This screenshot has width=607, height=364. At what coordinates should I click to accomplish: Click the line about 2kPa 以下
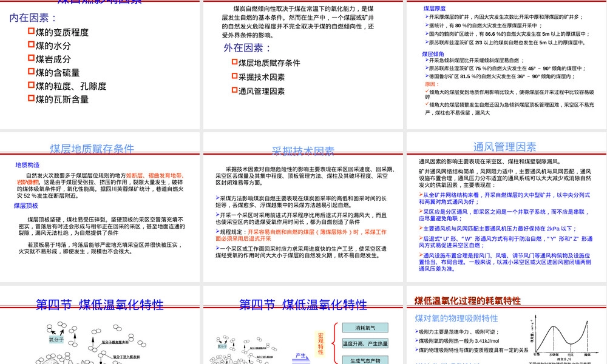498,229
